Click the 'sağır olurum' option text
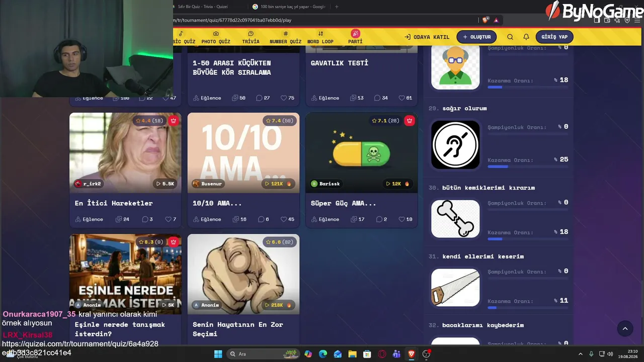The width and height of the screenshot is (644, 362). click(x=464, y=108)
